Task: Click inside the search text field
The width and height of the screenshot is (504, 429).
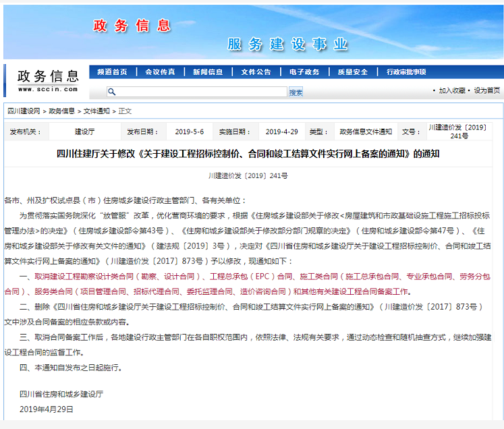Action: point(202,92)
